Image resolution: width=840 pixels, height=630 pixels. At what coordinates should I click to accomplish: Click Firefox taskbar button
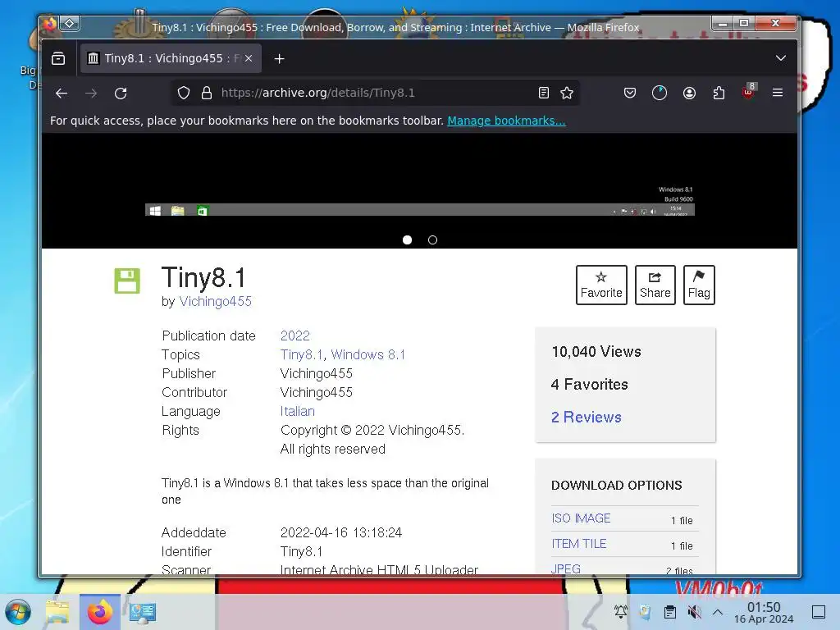point(99,612)
